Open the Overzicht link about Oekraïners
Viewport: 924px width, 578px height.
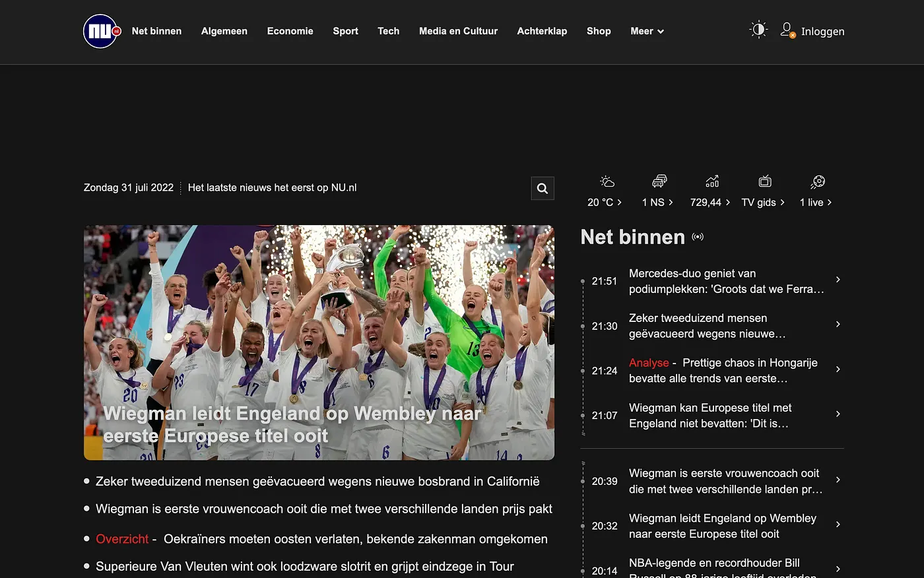(x=122, y=539)
